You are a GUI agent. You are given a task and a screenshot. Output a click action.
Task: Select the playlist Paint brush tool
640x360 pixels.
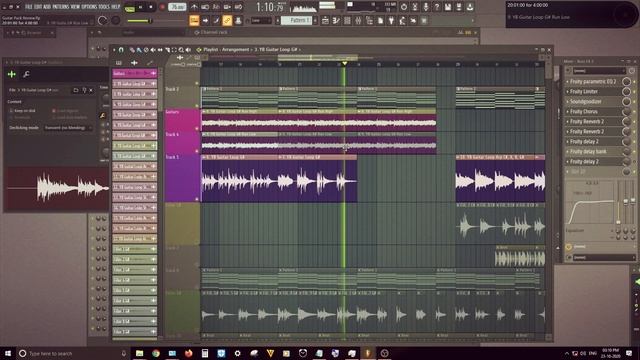[x=139, y=50]
